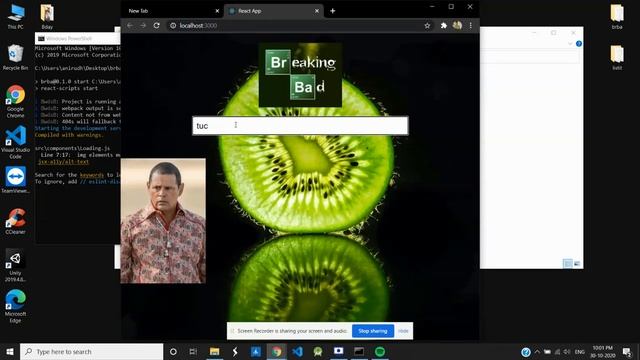The height and width of the screenshot is (360, 640).
Task: Open the jsx-a11y/alt-text link in PowerShell
Action: click(63, 162)
